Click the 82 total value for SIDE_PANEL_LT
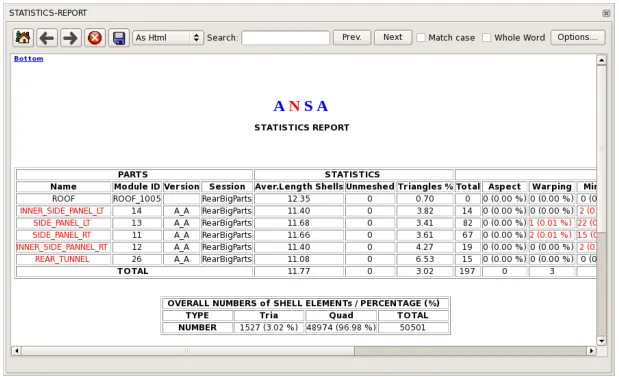Viewport: 619px width, 377px height. (x=468, y=223)
